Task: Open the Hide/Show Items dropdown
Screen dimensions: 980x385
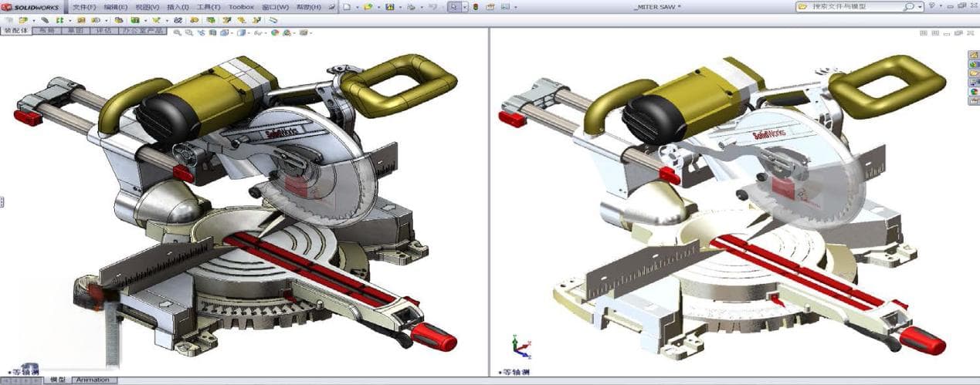Action: click(259, 32)
